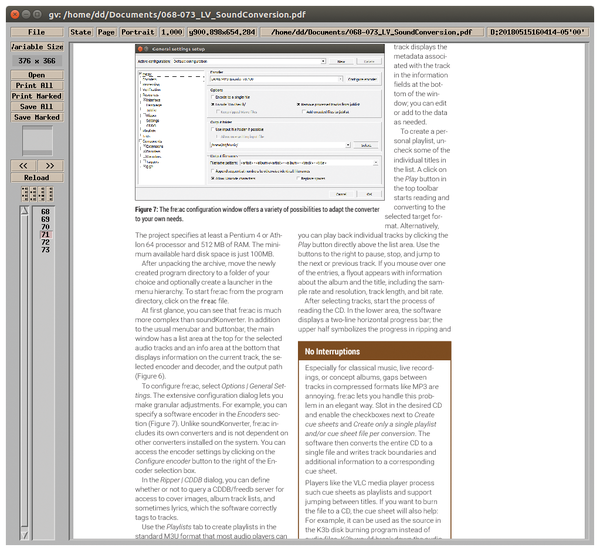Click Save Marked
The width and height of the screenshot is (600, 551).
[x=37, y=117]
